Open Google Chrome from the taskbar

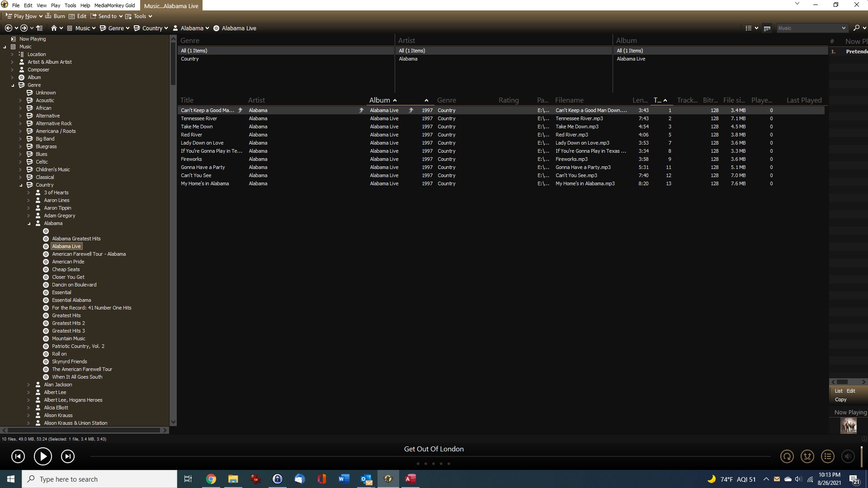[x=211, y=479]
